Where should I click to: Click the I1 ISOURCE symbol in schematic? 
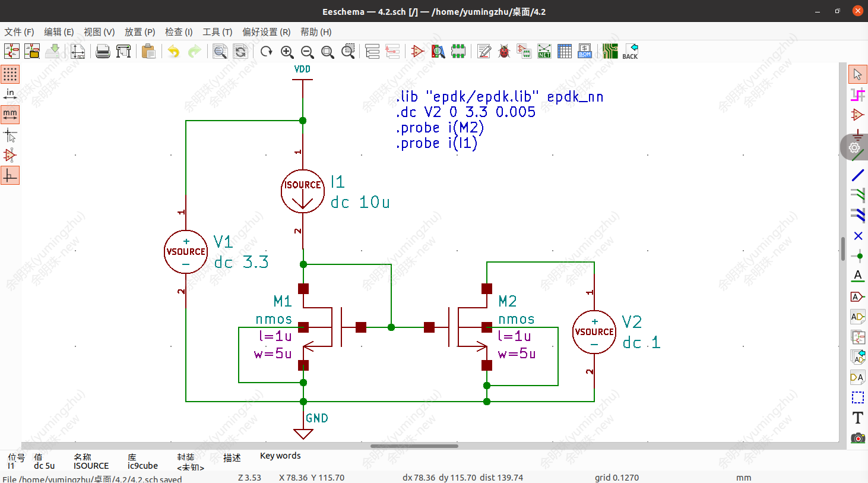[303, 191]
